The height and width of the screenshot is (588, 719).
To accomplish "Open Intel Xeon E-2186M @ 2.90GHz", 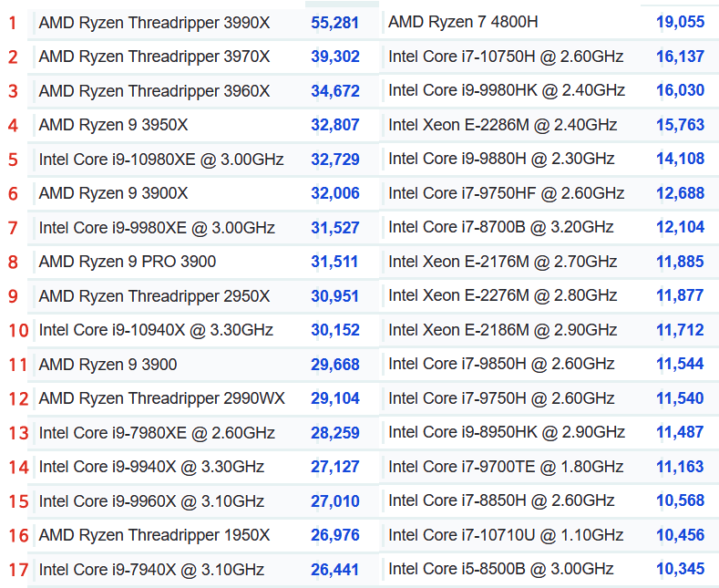I will pyautogui.click(x=502, y=329).
